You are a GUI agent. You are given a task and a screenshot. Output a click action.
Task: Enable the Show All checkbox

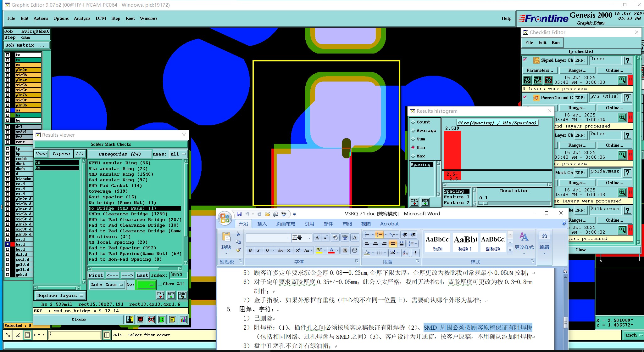coord(160,284)
